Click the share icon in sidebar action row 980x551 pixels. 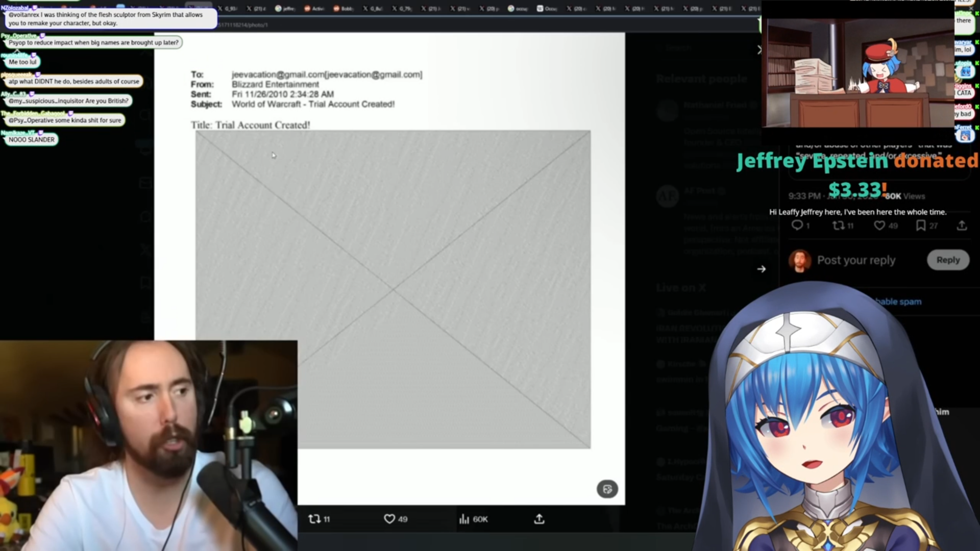[x=962, y=225]
